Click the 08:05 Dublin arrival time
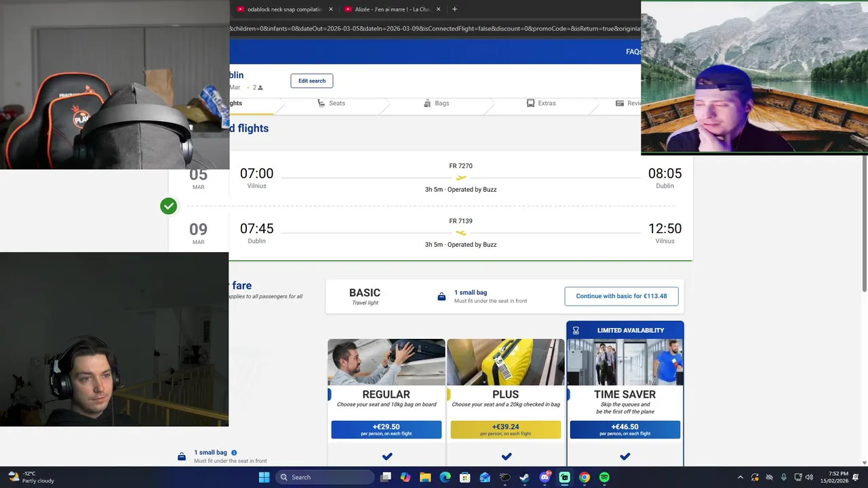 coord(665,174)
